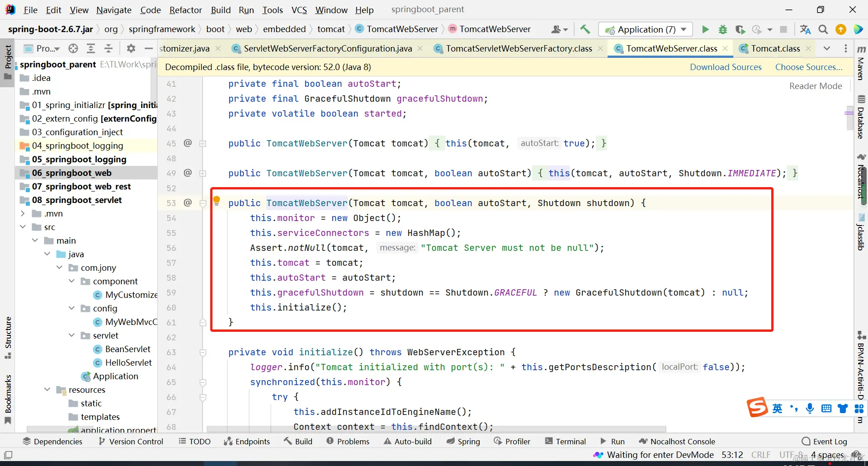
Task: Toggle Sogou voice input microphone
Action: [x=810, y=409]
